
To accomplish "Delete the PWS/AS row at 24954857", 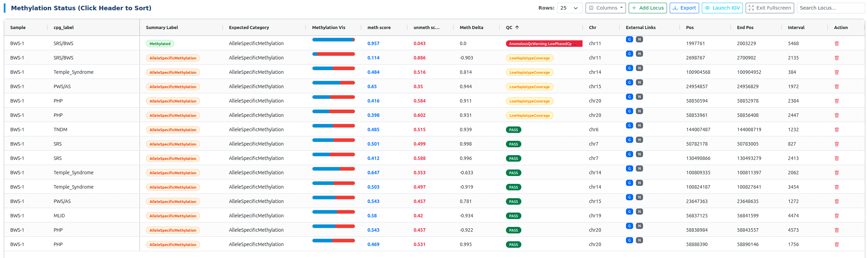I will point(837,86).
